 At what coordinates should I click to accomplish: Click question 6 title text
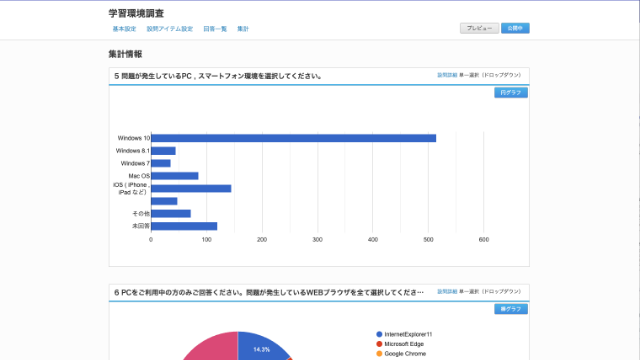(x=269, y=292)
